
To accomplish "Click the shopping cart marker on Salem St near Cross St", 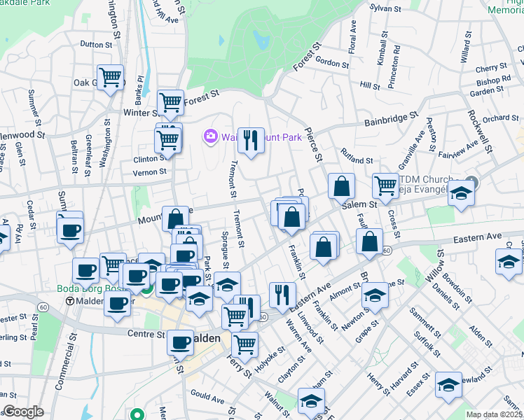I will [x=386, y=188].
